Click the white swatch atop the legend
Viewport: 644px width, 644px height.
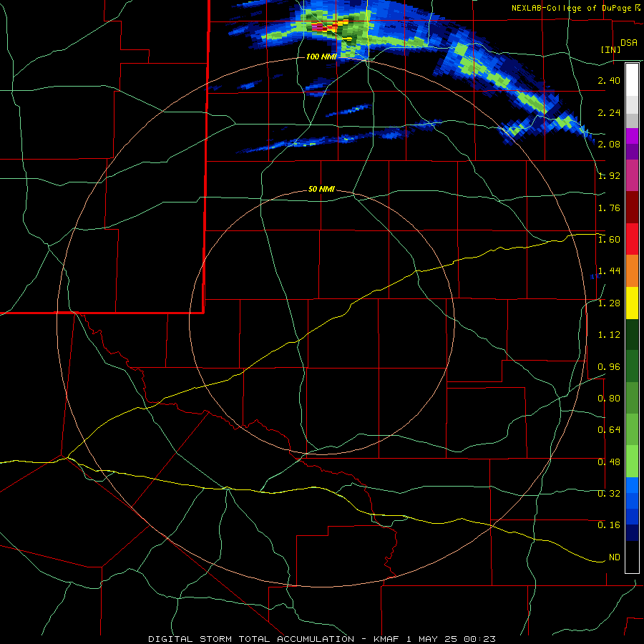632,80
